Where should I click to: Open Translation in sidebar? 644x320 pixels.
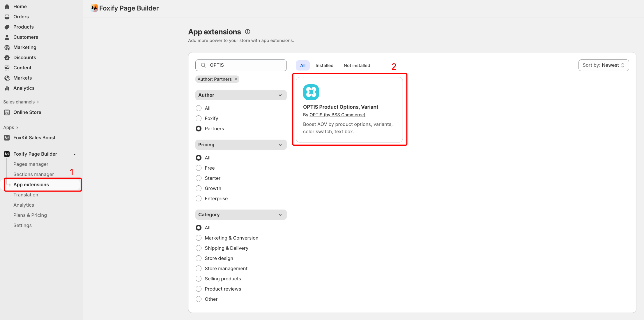[x=26, y=195]
